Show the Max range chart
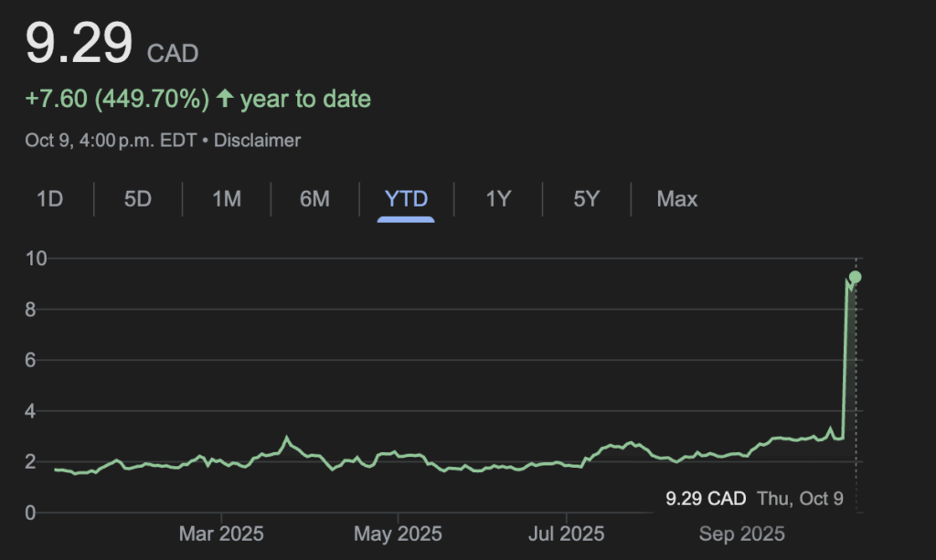This screenshot has width=936, height=560. click(676, 199)
